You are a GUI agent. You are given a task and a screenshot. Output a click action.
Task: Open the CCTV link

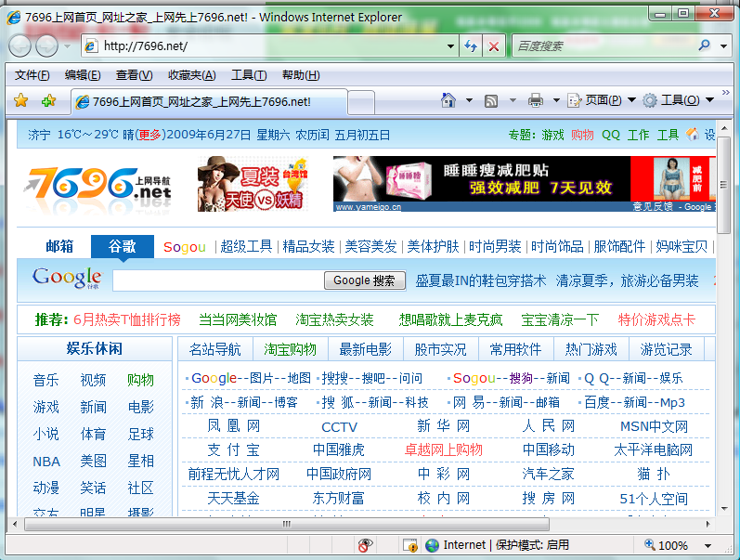[x=339, y=427]
